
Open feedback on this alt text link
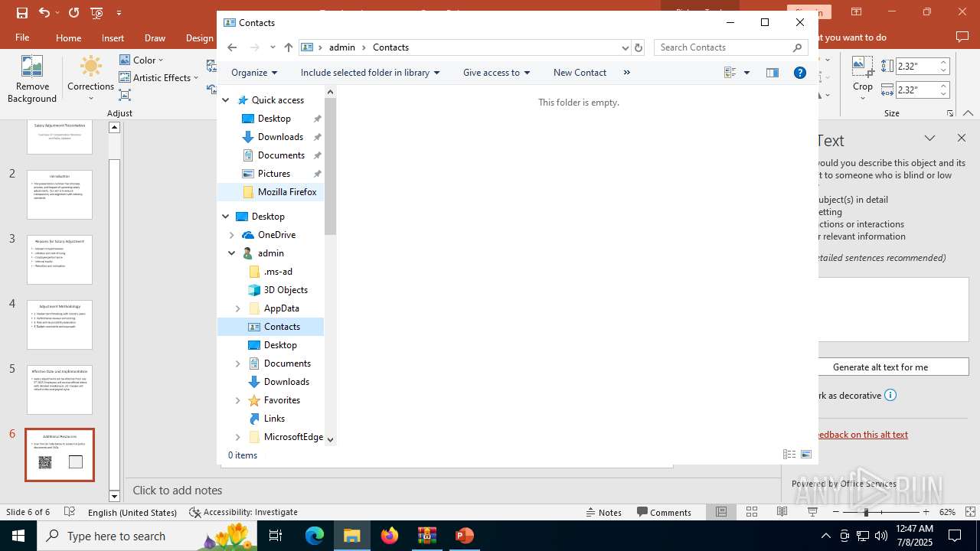point(861,435)
